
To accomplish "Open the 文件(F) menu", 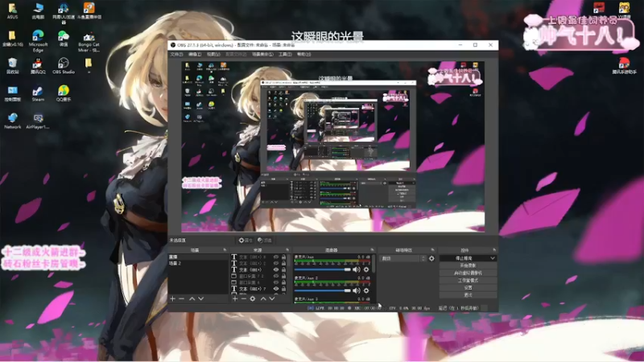I will click(176, 54).
